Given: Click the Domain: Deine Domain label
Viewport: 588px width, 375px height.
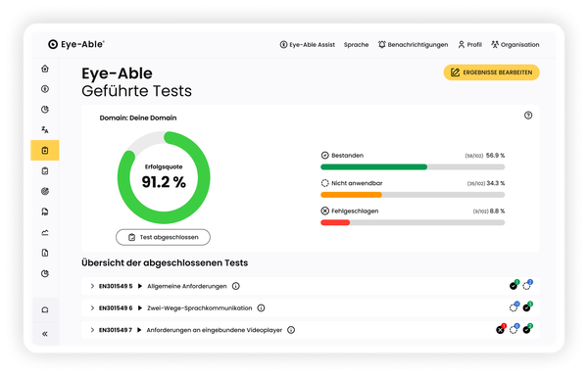Looking at the screenshot, I should pyautogui.click(x=138, y=118).
